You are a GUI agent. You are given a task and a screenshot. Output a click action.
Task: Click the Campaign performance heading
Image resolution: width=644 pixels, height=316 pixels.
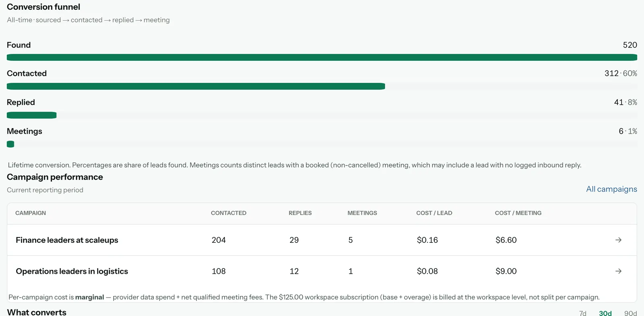point(55,177)
